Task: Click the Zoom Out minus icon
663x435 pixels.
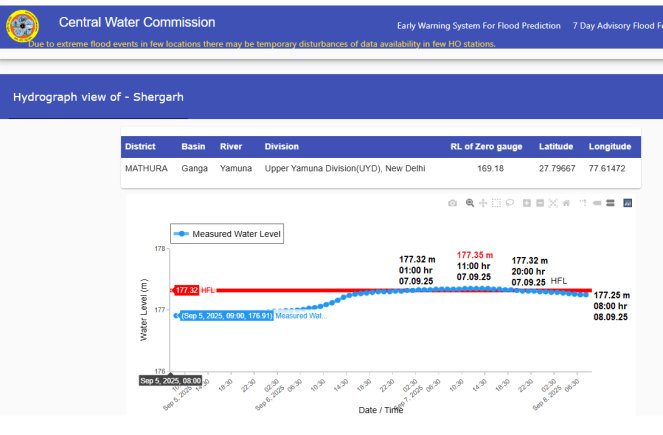Action: (540, 203)
